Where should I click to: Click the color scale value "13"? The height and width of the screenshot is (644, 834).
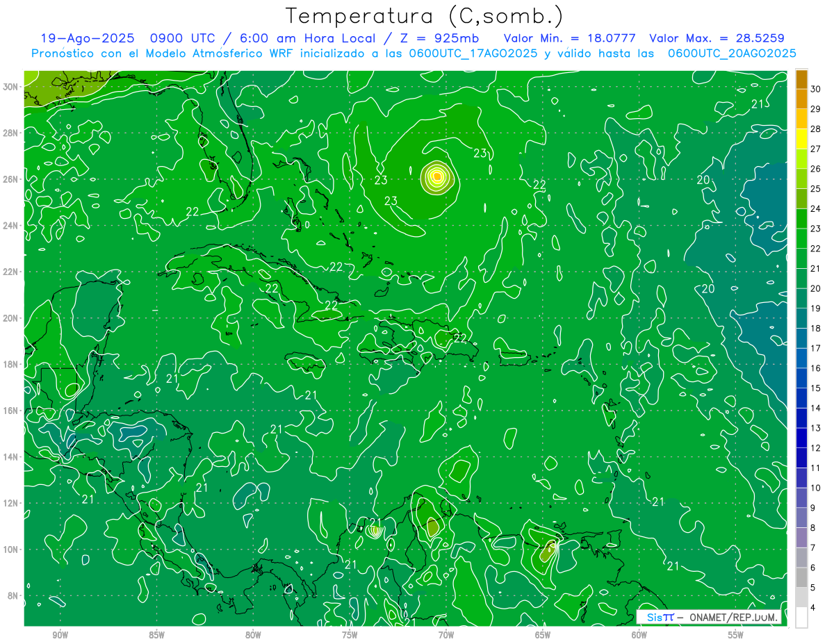[x=815, y=428]
